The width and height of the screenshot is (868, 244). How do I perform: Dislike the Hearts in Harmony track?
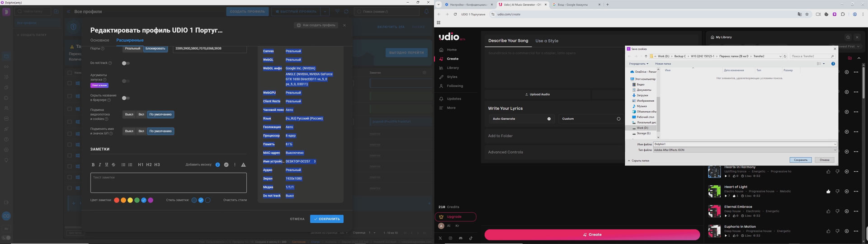(x=837, y=172)
